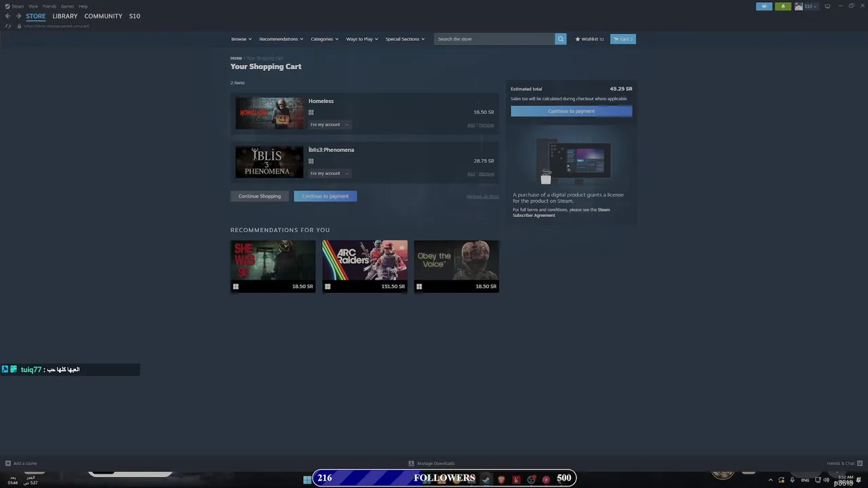Reload the store page with refresh icon

(8, 26)
